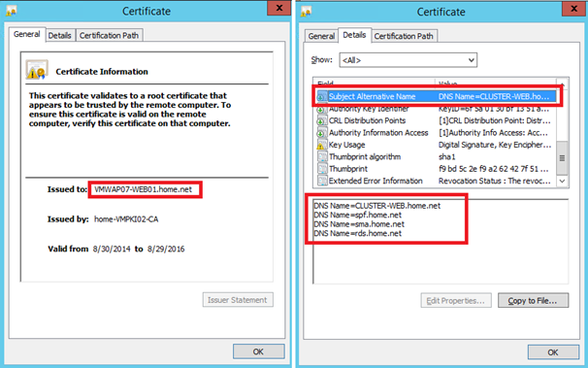Click the left Certificate window title bar icon
This screenshot has width=588, height=368.
click(x=12, y=12)
